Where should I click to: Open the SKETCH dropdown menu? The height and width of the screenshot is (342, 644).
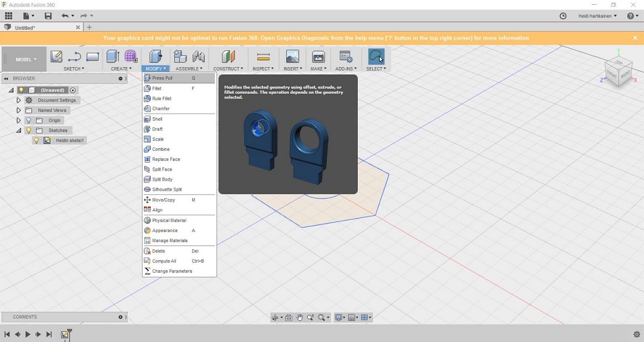tap(74, 69)
